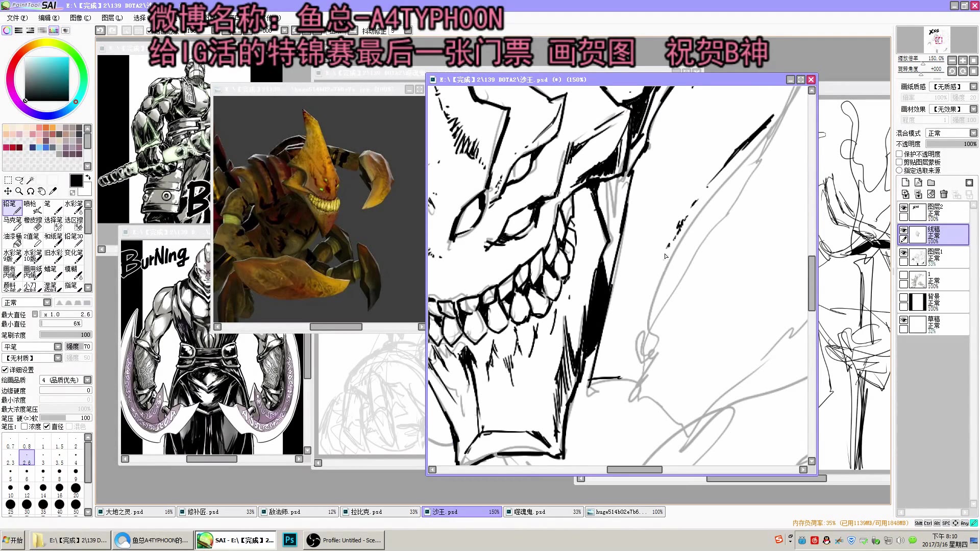The image size is (980, 551).
Task: Open the 编辑 menu
Action: point(48,18)
